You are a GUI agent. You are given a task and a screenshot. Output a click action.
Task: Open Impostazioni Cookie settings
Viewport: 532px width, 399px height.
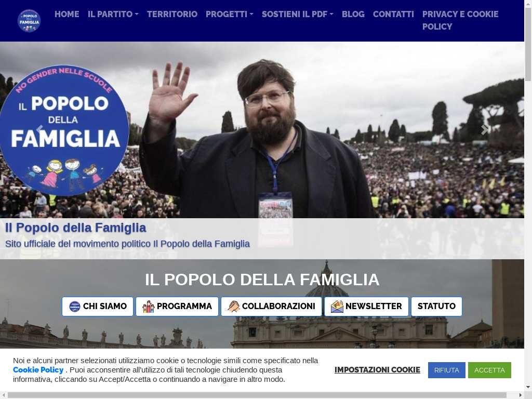[377, 370]
